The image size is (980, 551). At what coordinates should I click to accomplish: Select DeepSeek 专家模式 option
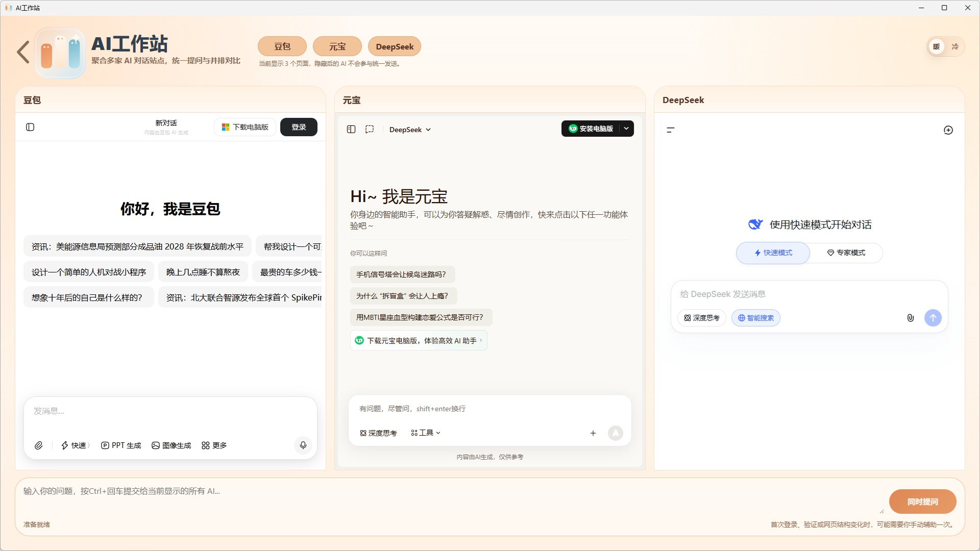point(846,253)
